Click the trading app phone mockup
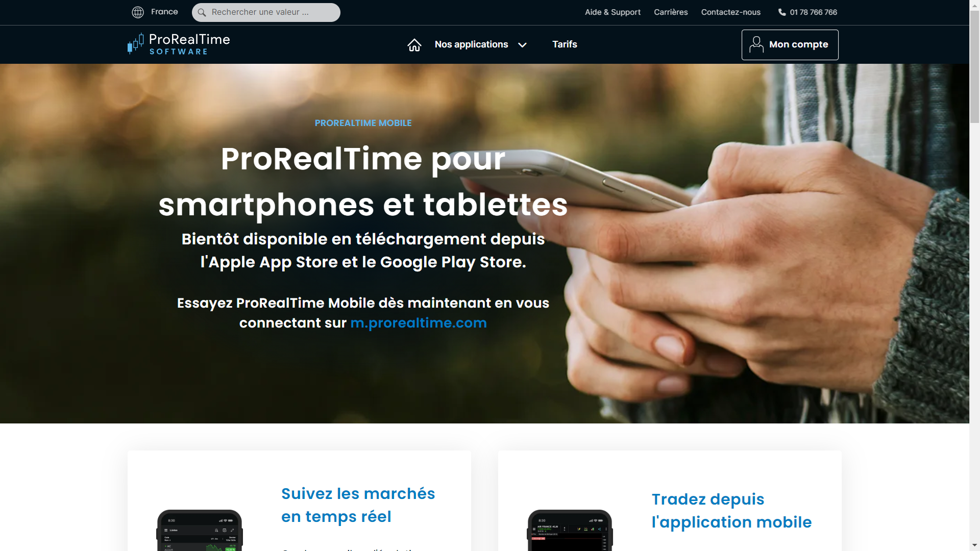The height and width of the screenshot is (551, 980). [x=570, y=530]
